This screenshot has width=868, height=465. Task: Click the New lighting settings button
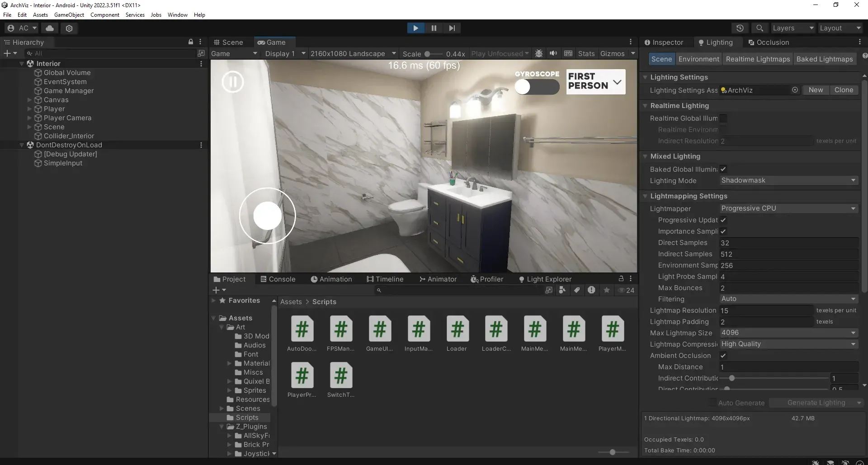816,90
